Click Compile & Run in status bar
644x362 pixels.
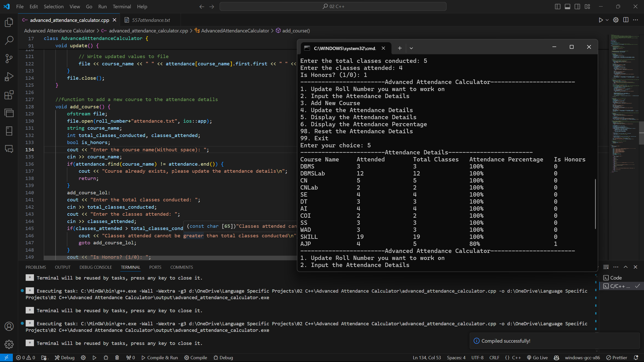(160, 357)
